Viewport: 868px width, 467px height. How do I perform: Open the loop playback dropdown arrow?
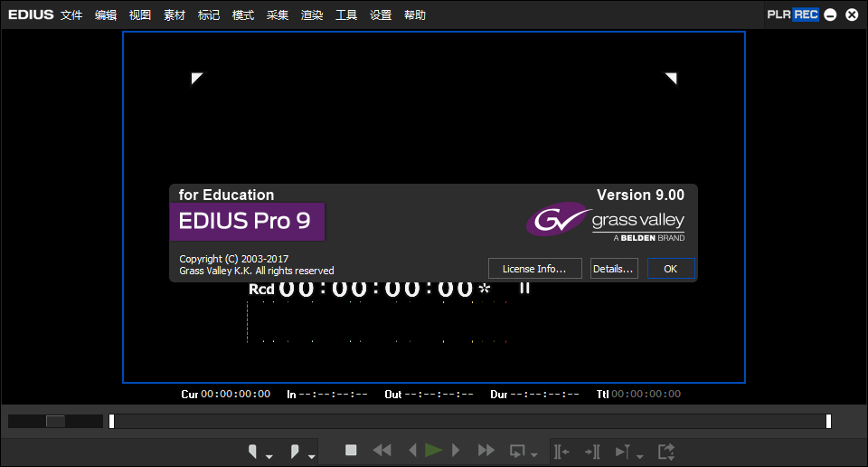point(533,456)
